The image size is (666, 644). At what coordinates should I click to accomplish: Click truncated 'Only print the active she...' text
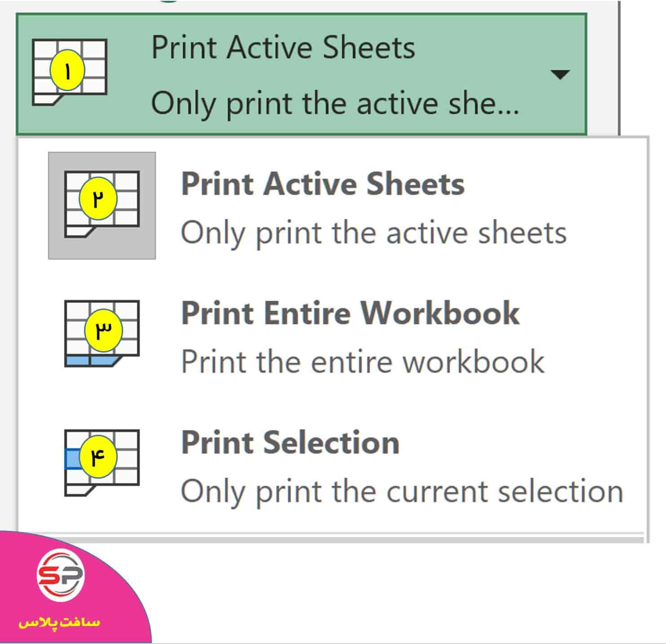pyautogui.click(x=335, y=103)
